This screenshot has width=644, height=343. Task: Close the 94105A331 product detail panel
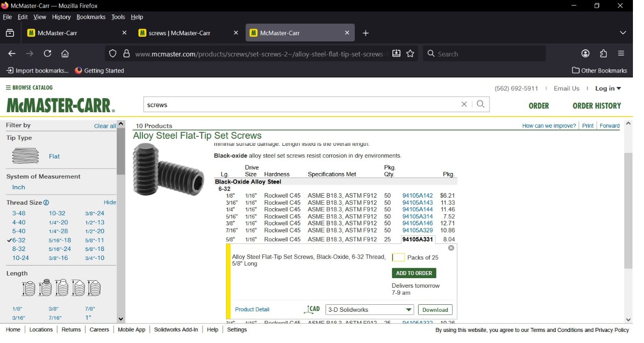(x=451, y=248)
